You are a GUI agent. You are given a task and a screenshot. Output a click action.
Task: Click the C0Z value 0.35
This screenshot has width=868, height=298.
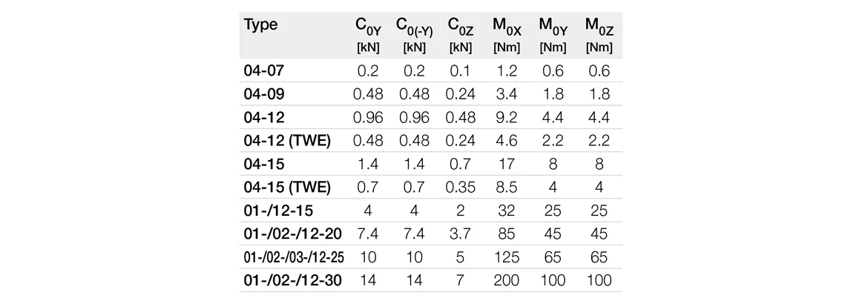[461, 188]
